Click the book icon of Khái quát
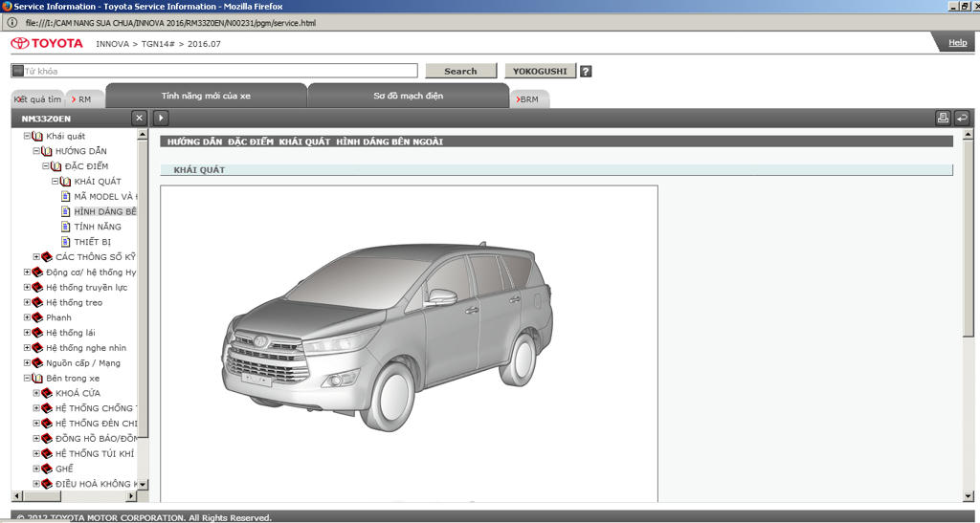This screenshot has width=980, height=523. [37, 136]
